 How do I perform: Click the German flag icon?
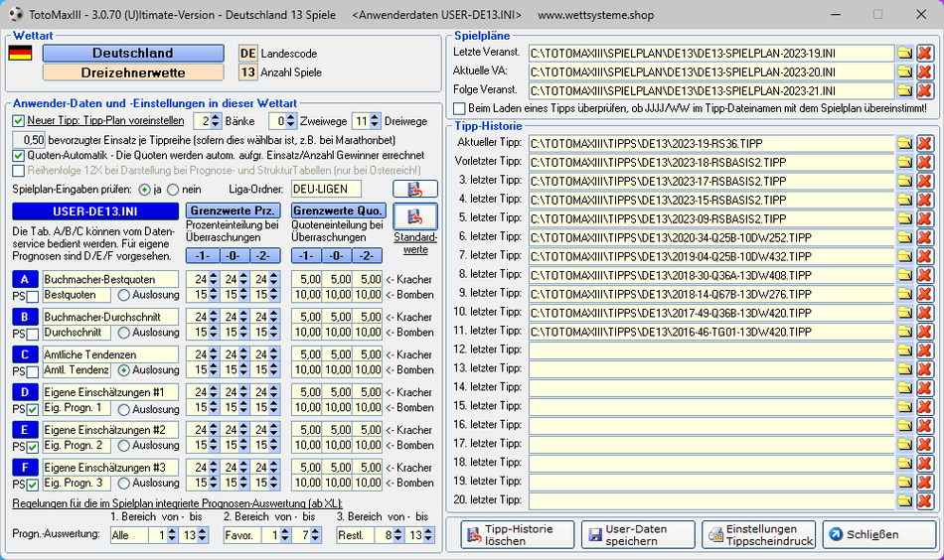[x=21, y=53]
